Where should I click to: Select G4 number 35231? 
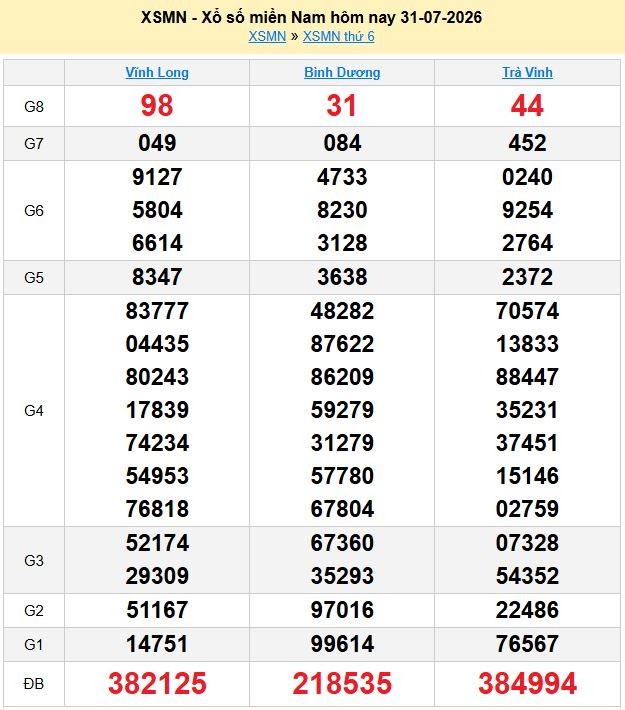pyautogui.click(x=527, y=410)
